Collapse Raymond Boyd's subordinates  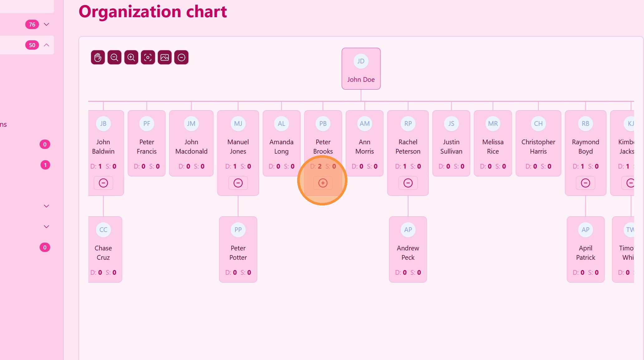585,183
